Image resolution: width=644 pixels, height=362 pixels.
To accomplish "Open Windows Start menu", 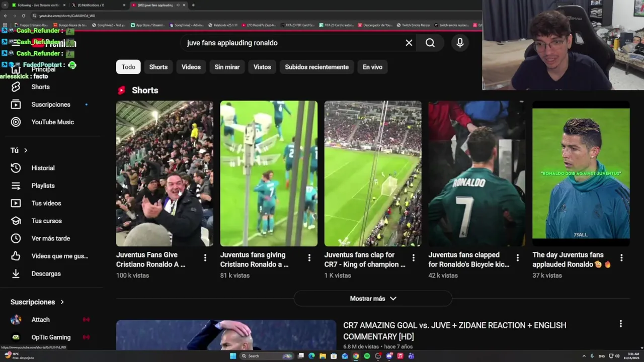I will (233, 356).
